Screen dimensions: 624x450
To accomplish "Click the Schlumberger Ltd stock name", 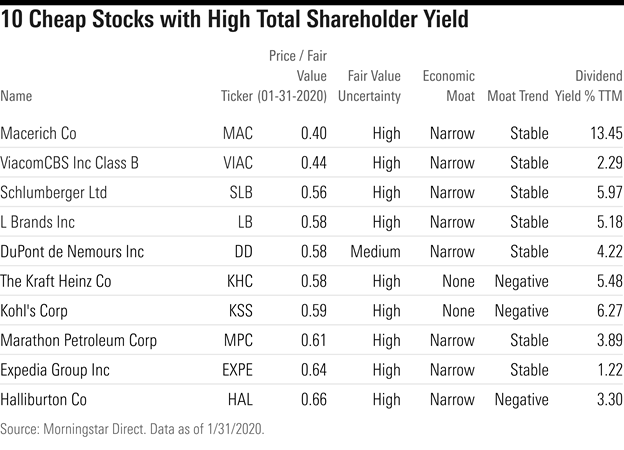I will tap(54, 193).
